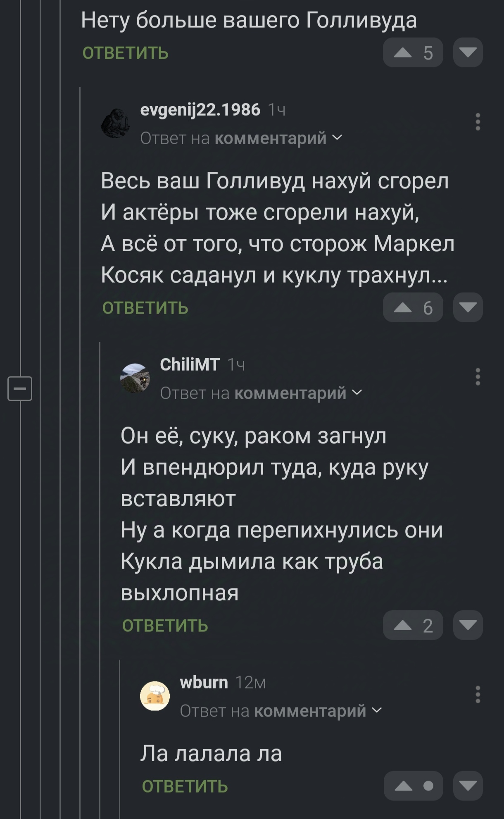Collapse the comment thread with minus box
Viewport: 504px width, 819px height.
[x=20, y=388]
